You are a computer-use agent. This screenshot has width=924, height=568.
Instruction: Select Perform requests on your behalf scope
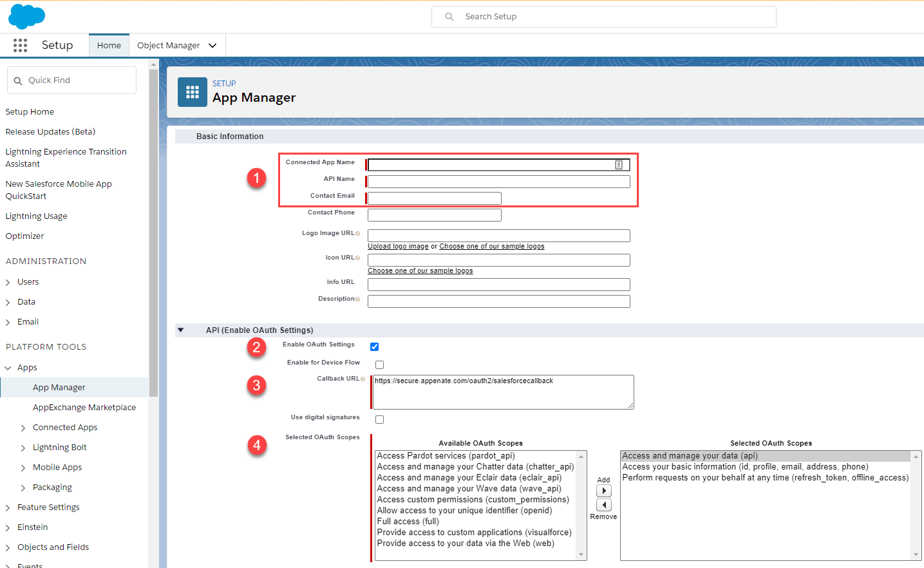765,478
